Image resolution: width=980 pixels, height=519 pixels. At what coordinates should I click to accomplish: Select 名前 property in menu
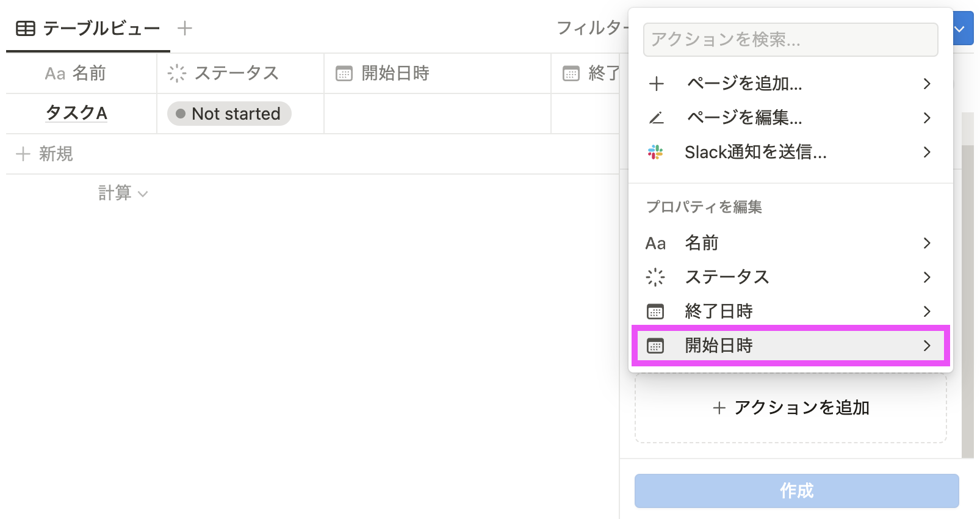click(790, 243)
